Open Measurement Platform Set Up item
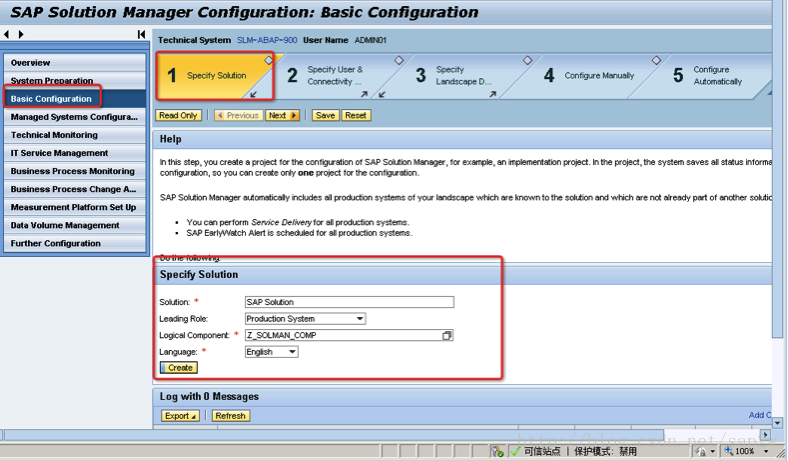788x461 pixels. [74, 208]
